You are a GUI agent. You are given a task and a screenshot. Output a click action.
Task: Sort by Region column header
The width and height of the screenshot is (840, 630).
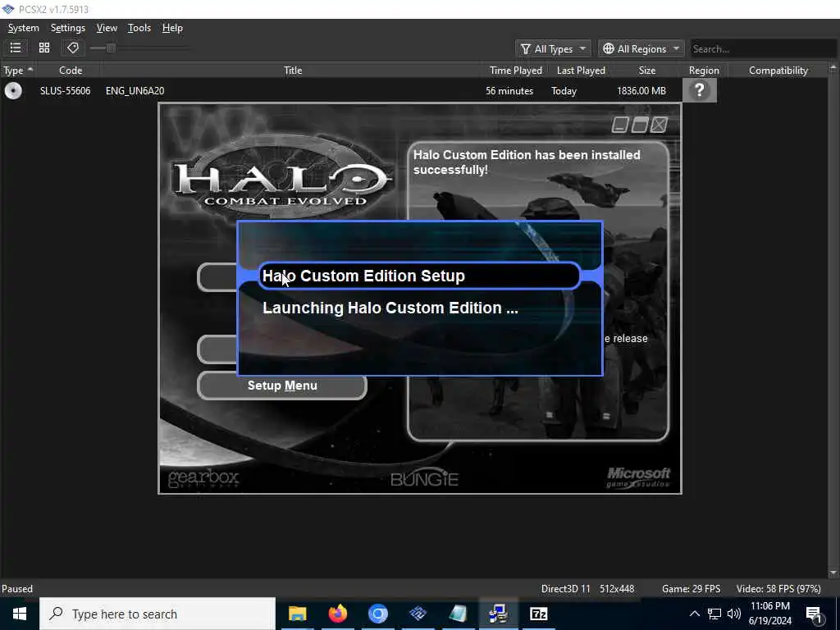point(703,71)
